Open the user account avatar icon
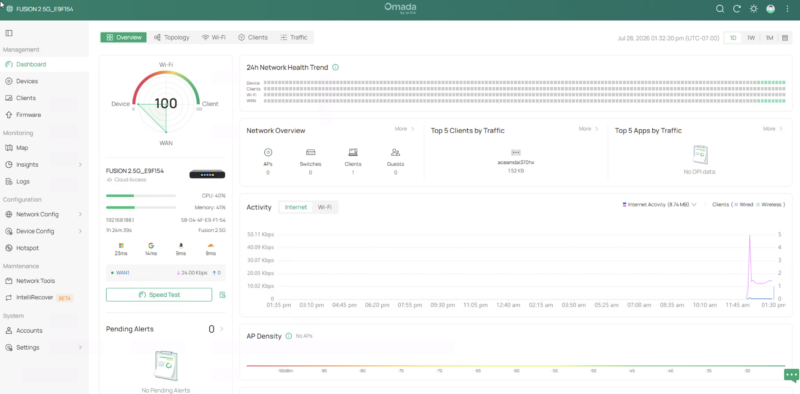The width and height of the screenshot is (800, 394). pyautogui.click(x=771, y=9)
